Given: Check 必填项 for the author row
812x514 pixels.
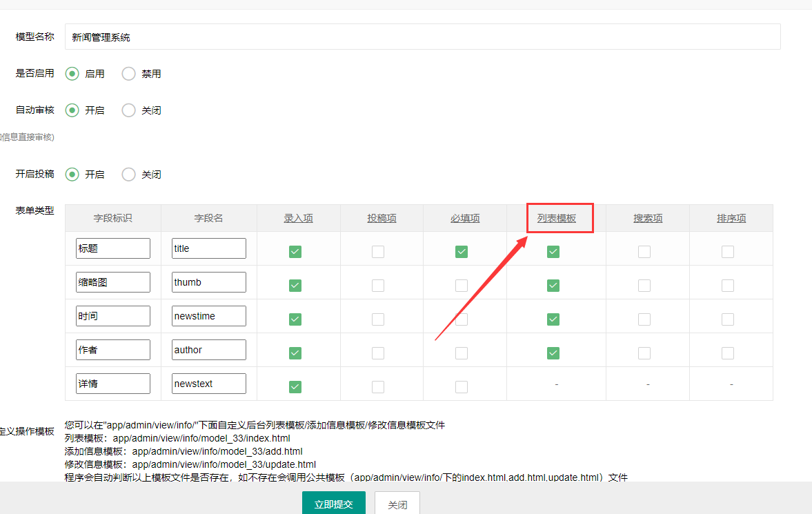Looking at the screenshot, I should 462,353.
